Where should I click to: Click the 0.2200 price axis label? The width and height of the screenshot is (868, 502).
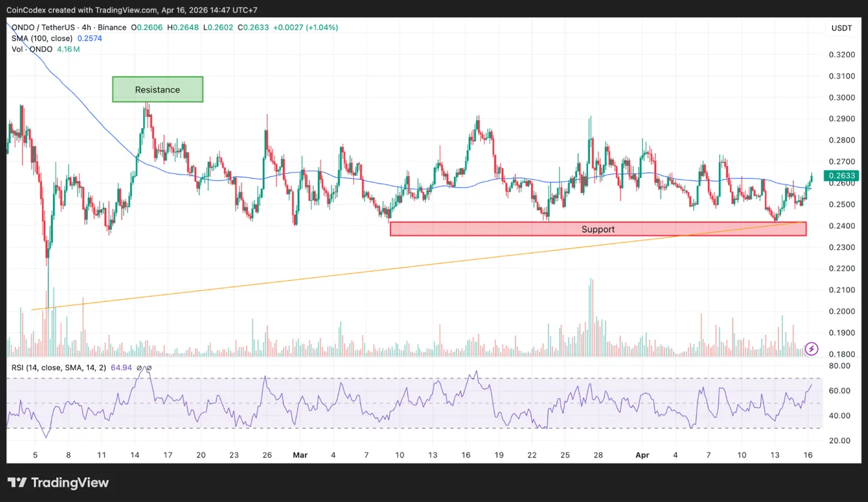coord(841,269)
